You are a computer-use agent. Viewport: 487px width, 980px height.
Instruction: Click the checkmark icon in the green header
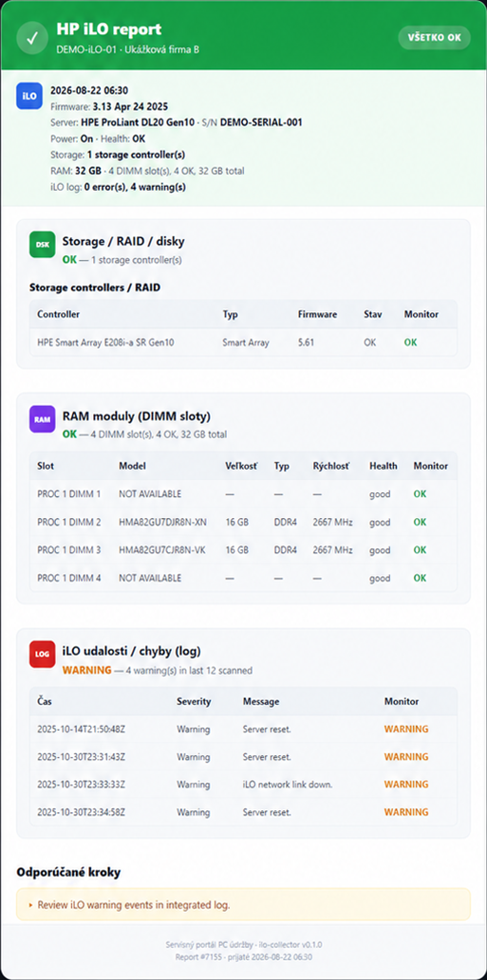click(32, 38)
